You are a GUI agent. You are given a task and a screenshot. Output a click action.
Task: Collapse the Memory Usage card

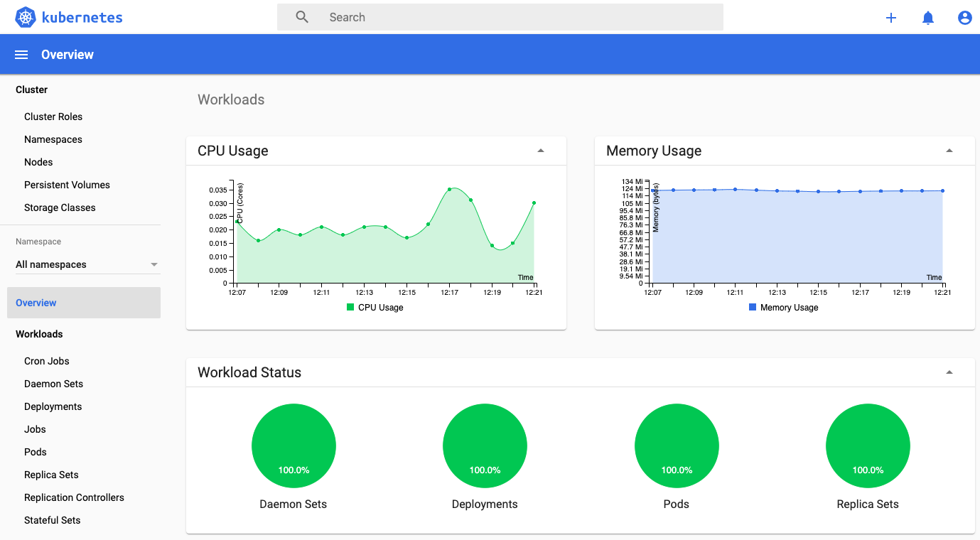coord(949,150)
